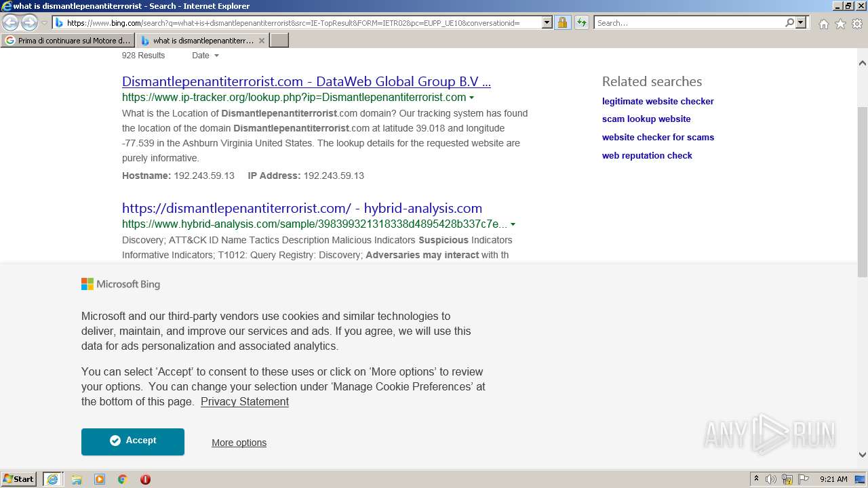The image size is (868, 488).
Task: Click the IE window title bar icon
Action: [x=7, y=6]
